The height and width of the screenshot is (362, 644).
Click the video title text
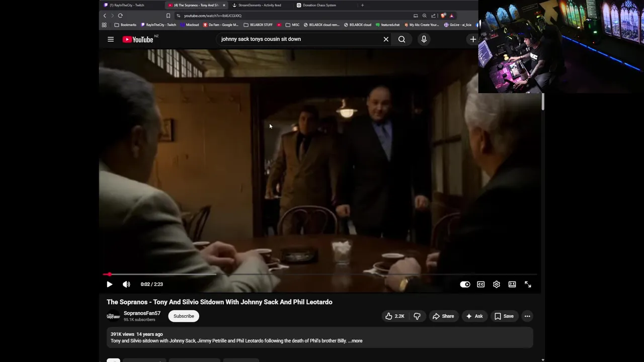pos(219,302)
